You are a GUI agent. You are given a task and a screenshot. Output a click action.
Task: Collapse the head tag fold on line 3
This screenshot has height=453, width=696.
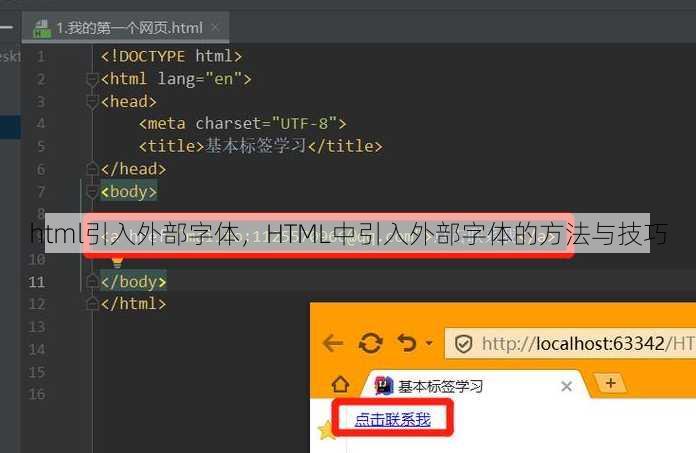[x=92, y=102]
